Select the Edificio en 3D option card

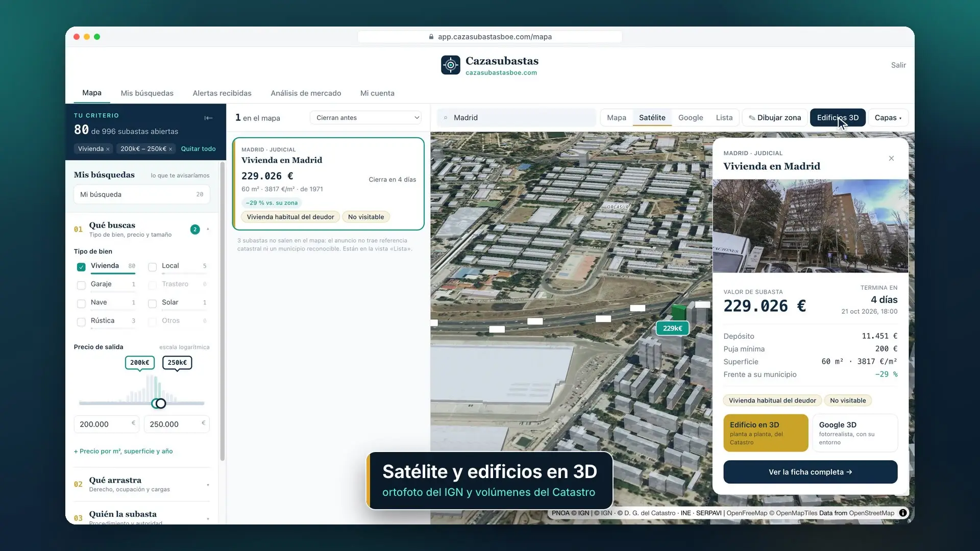tap(766, 433)
